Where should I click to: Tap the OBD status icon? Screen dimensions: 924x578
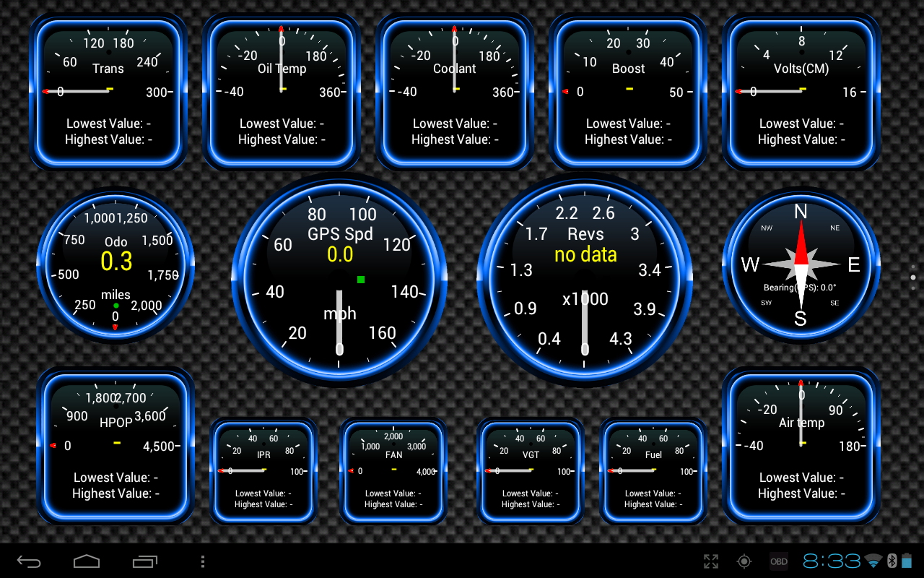click(778, 561)
